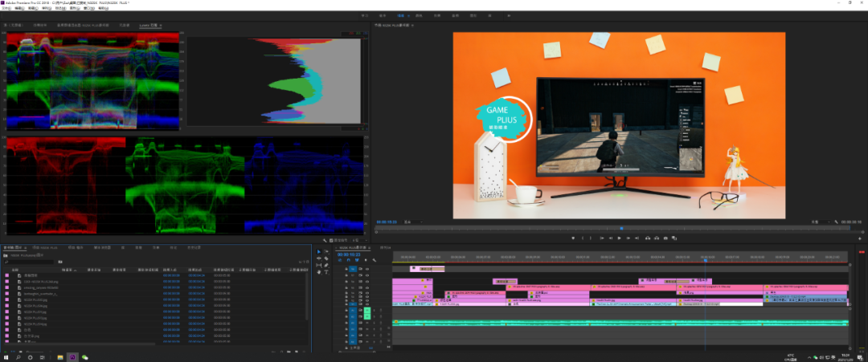
Task: Go to In point in Program monitor
Action: [602, 238]
